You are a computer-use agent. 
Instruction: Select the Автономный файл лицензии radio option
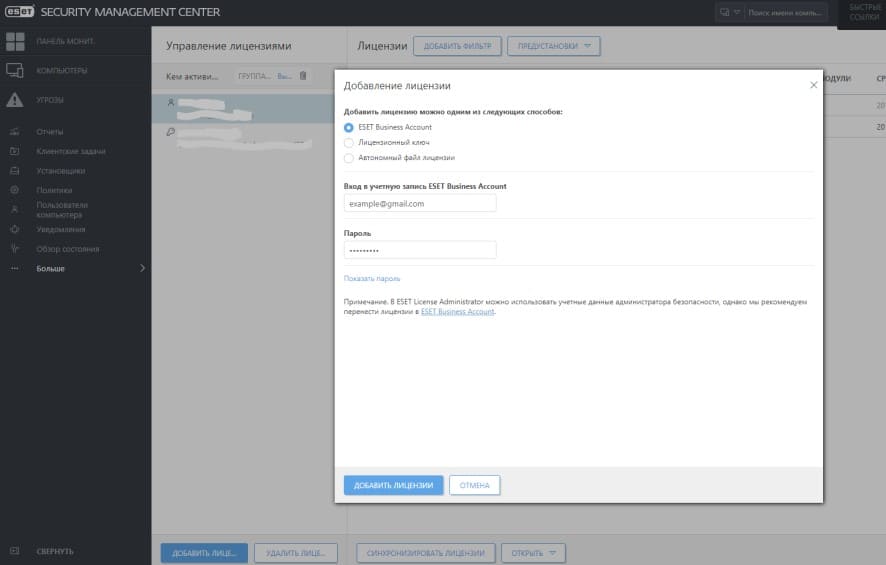pos(349,158)
